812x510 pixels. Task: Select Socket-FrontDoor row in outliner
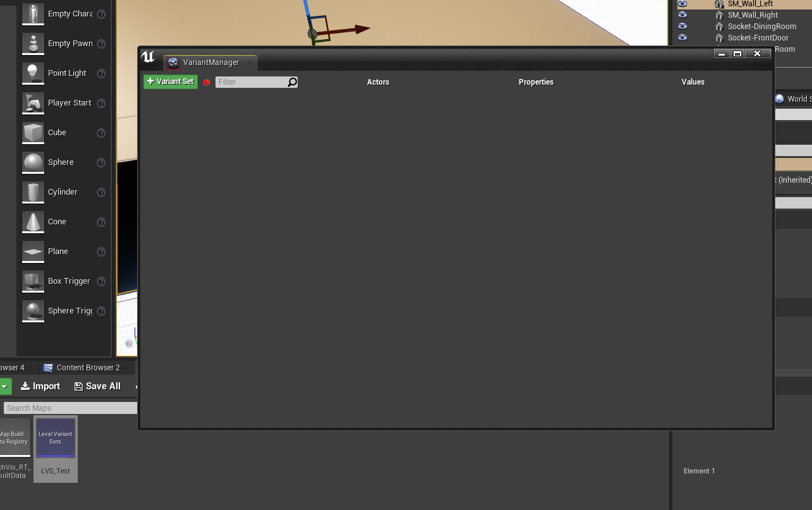744,37
